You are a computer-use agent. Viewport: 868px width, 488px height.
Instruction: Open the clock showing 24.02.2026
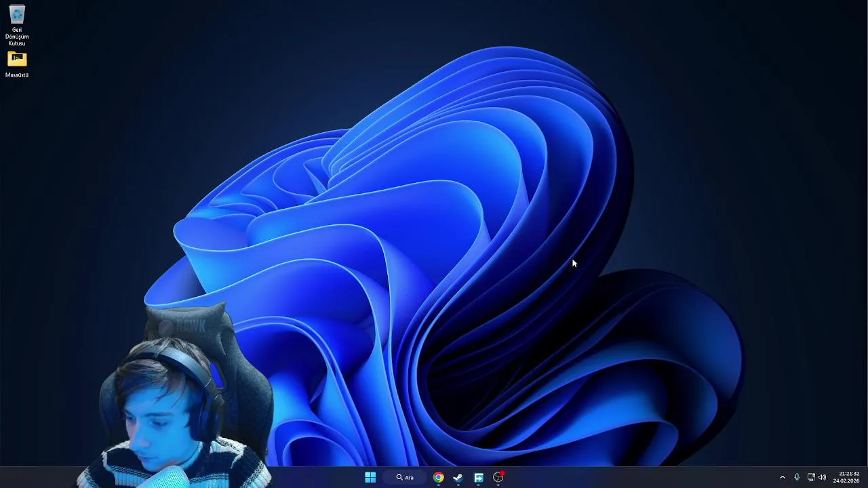pos(846,477)
